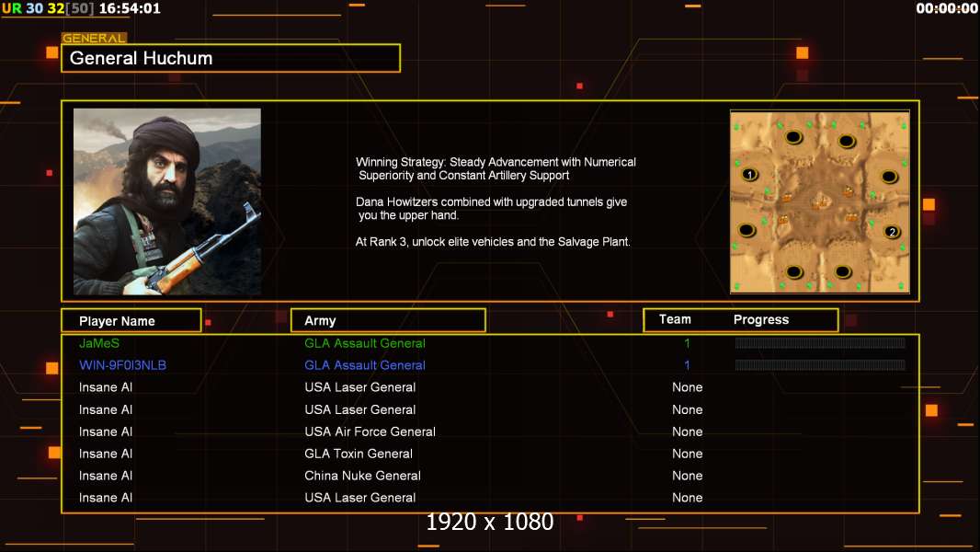
Task: Click the 16:54:01 clock overlay
Action: point(130,8)
